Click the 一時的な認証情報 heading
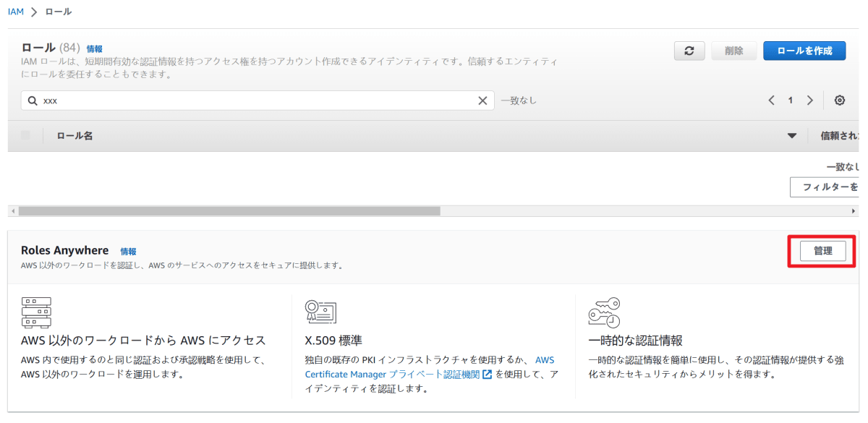The width and height of the screenshot is (868, 423). point(636,341)
